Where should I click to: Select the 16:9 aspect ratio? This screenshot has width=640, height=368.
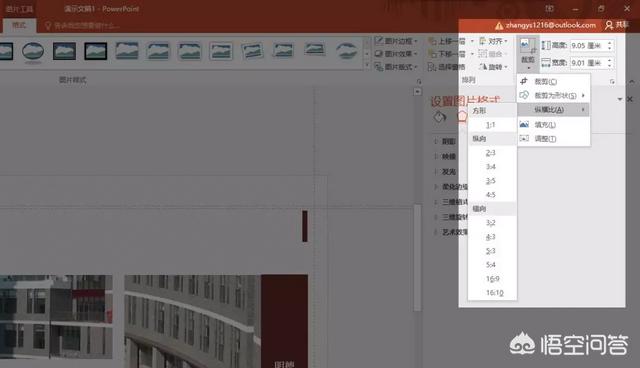[493, 279]
